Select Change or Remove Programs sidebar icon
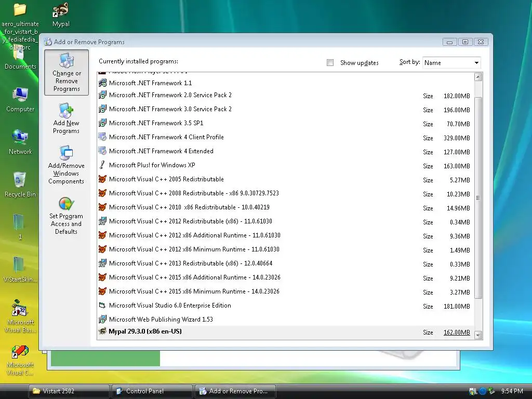Image resolution: width=532 pixels, height=399 pixels. [66, 72]
